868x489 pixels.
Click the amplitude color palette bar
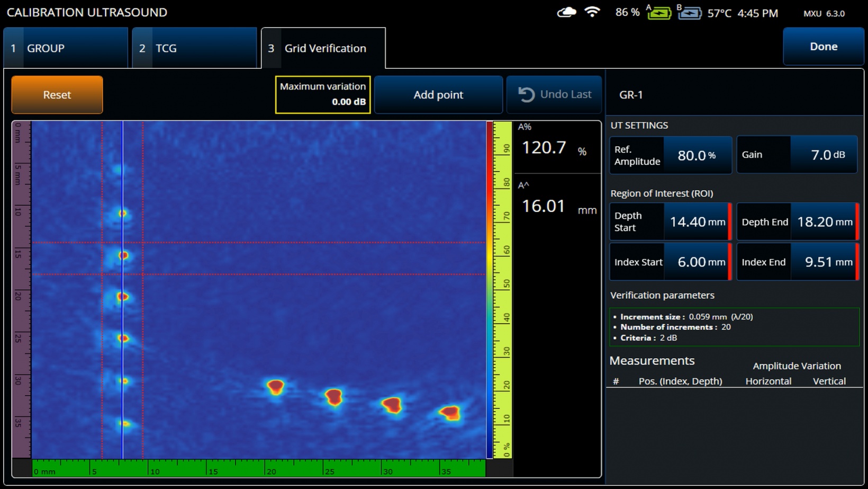[x=490, y=289]
